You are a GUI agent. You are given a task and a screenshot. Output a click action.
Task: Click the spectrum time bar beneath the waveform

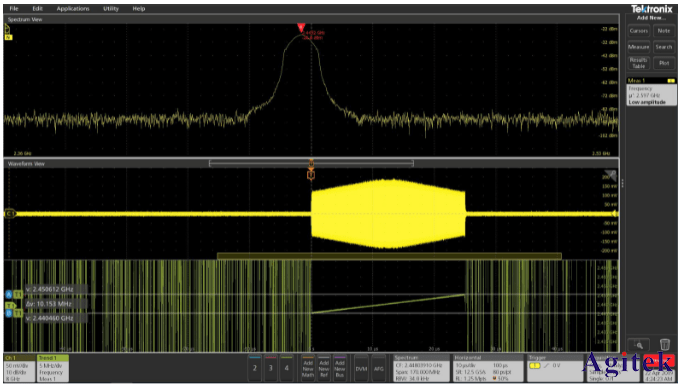click(389, 256)
